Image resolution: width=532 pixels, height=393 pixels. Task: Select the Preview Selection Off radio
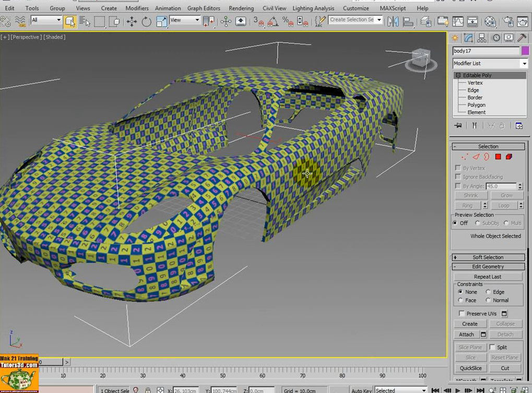455,223
